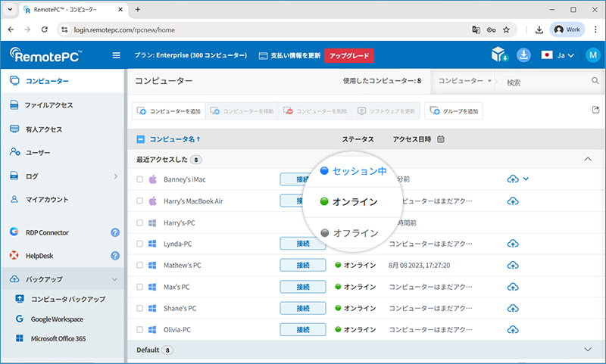
Task: Expand the Default group
Action: (x=588, y=350)
